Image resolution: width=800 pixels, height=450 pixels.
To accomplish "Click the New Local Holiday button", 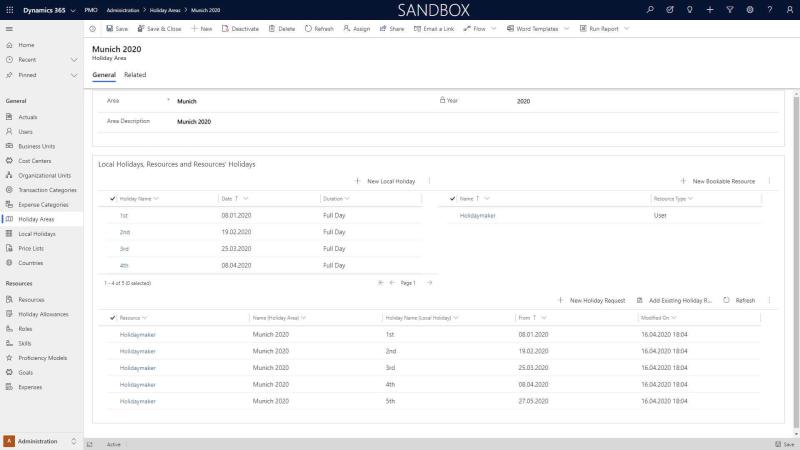I will click(385, 181).
